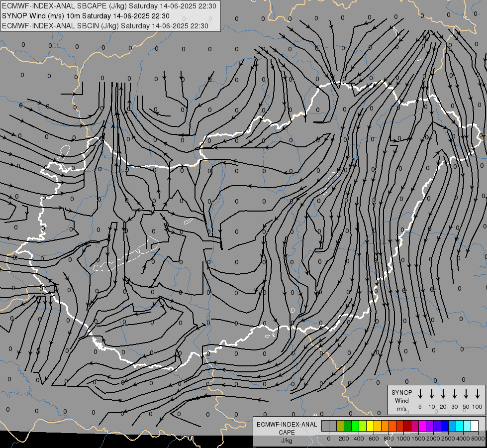Screen dimensions: 487x448
Task: Pick the bright magenta CAPE swatch
Action: (422, 426)
